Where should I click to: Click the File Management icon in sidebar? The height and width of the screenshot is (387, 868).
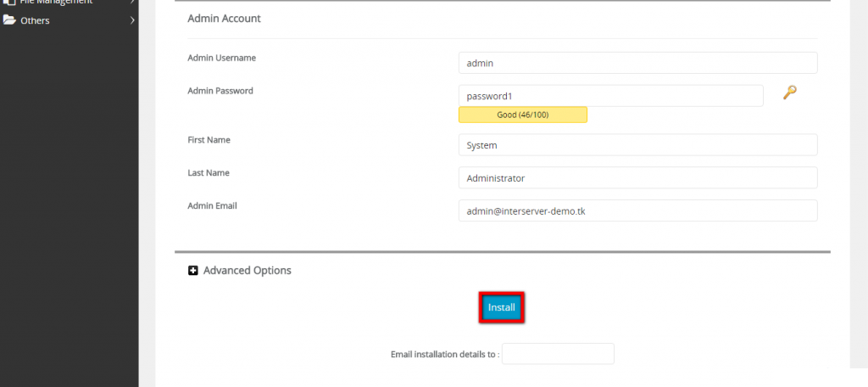[x=9, y=3]
